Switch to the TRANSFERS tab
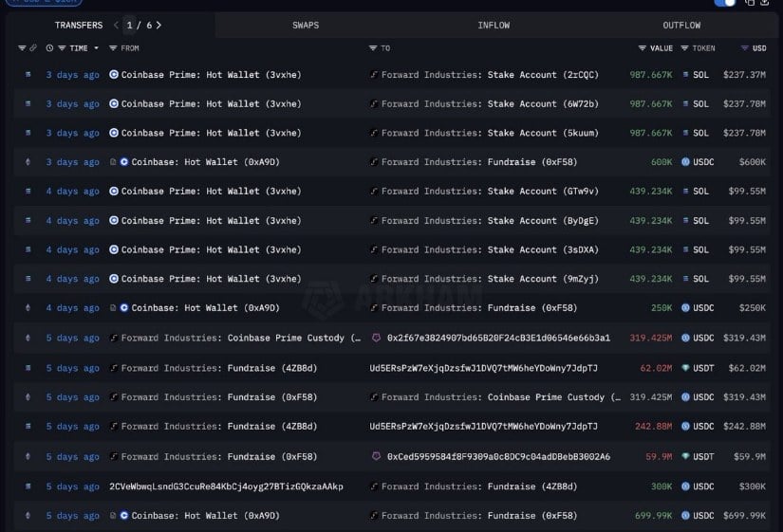The image size is (783, 532). tap(79, 25)
